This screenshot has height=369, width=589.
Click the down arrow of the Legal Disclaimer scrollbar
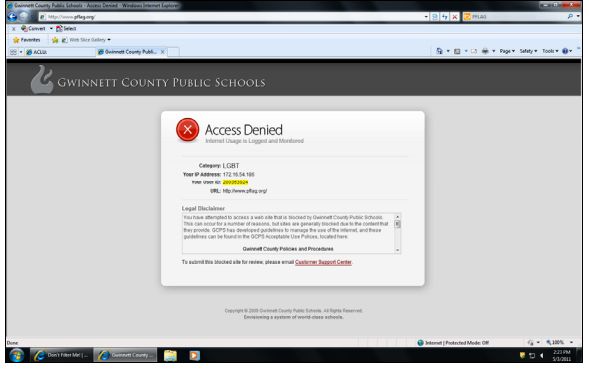click(x=397, y=250)
